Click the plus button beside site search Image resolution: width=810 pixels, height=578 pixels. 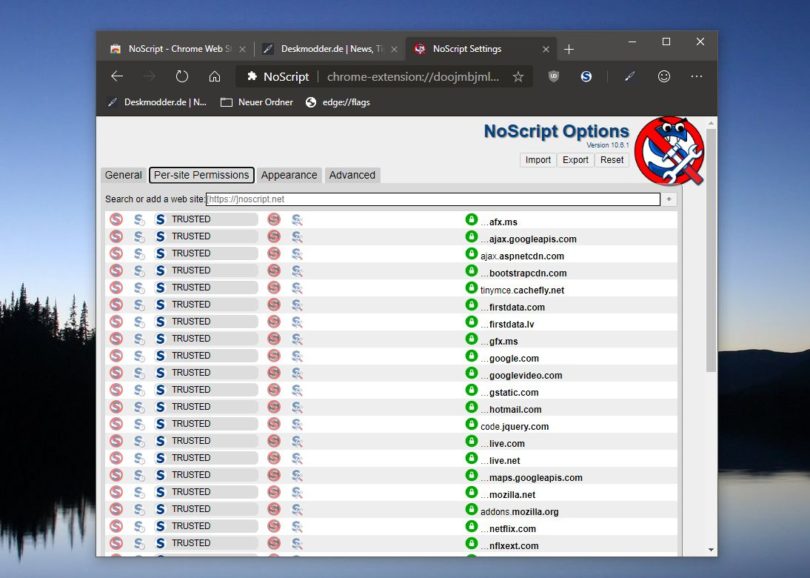click(669, 199)
